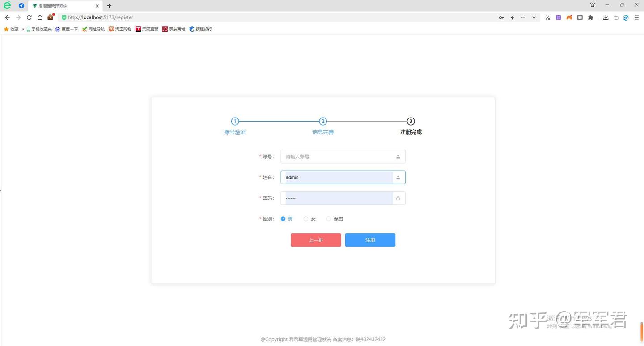644x346 pixels.
Task: Reload the page with the refresh icon
Action: (29, 17)
